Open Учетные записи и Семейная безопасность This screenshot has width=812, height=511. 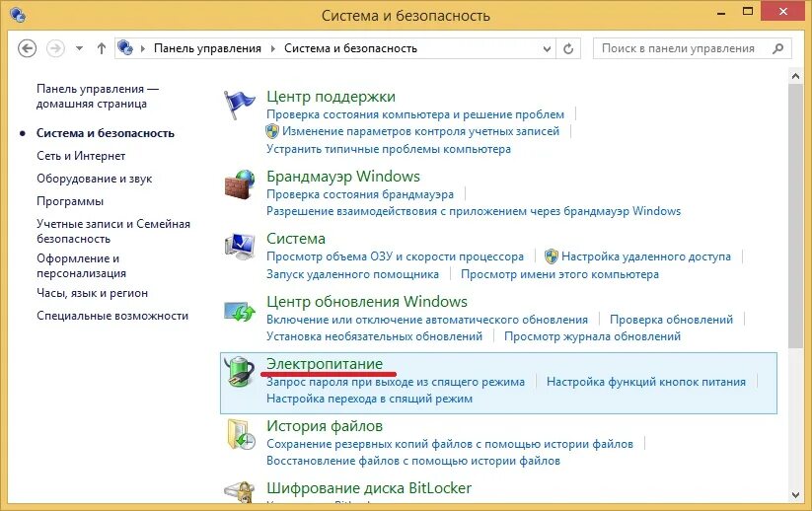[x=113, y=232]
